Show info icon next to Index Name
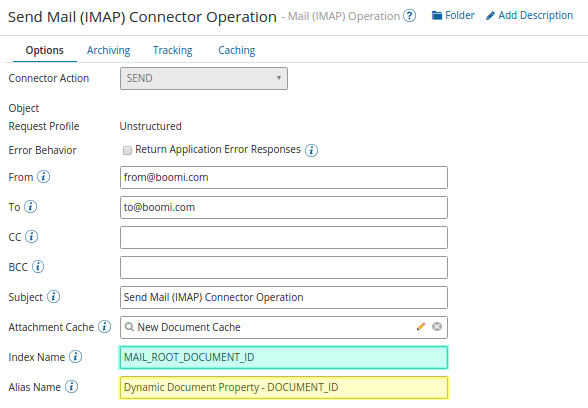The image size is (588, 408). (75, 357)
